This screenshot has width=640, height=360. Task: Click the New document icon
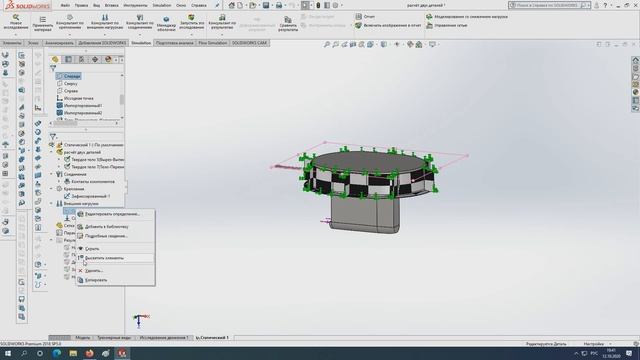coord(240,5)
